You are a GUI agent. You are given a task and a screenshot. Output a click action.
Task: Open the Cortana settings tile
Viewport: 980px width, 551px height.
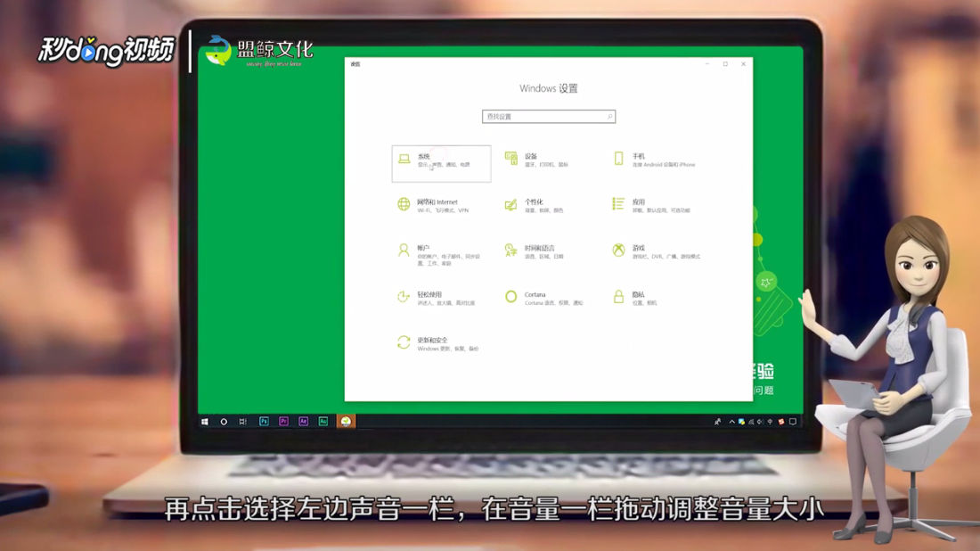[x=545, y=299]
